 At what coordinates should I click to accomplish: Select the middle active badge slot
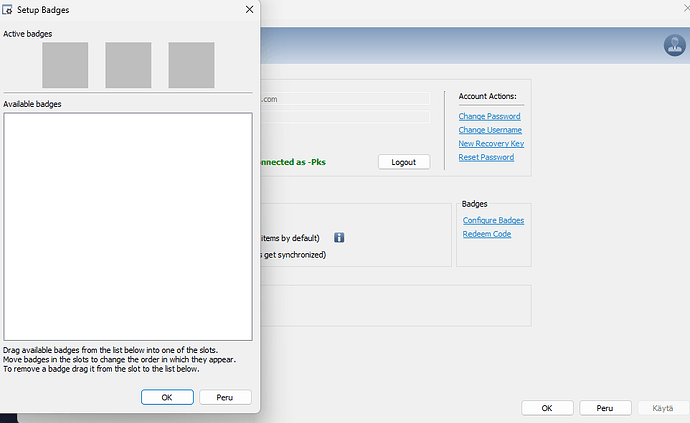point(128,65)
